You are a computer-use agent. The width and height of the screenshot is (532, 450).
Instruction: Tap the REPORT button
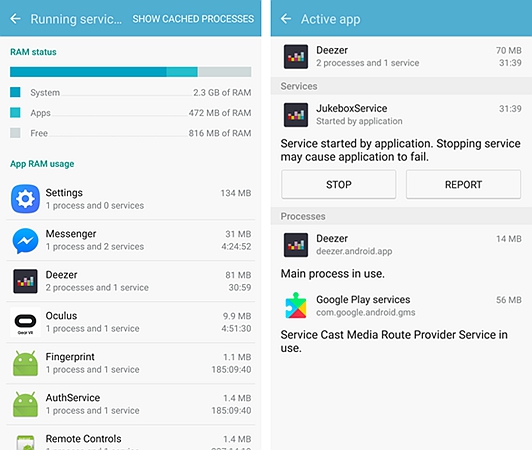point(463,184)
